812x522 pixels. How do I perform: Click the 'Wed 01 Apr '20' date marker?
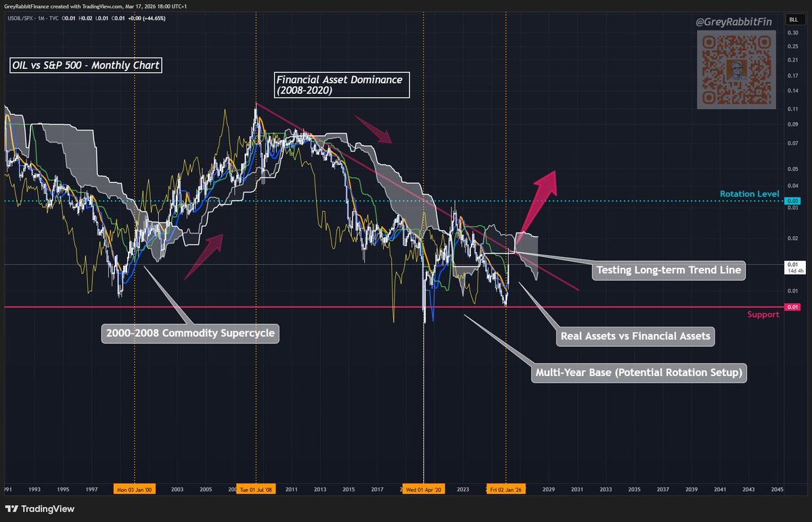[423, 489]
